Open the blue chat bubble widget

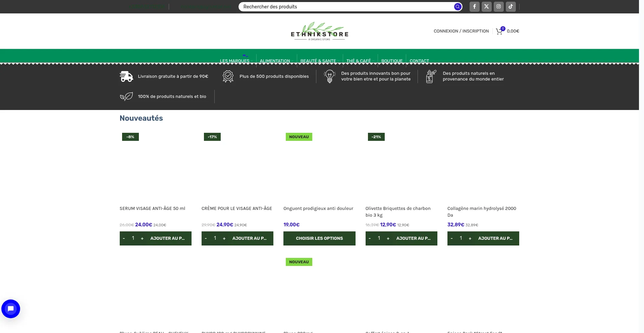(x=11, y=309)
